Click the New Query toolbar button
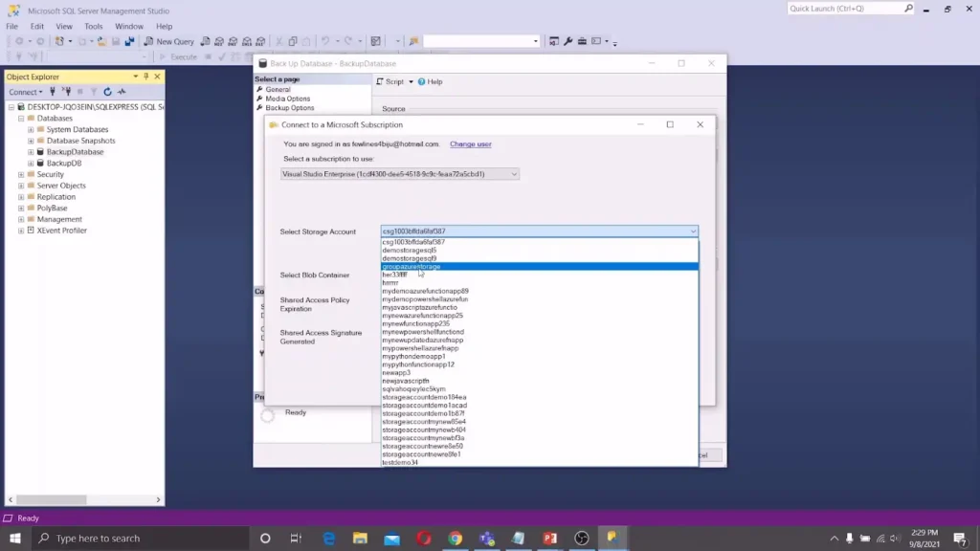 [x=168, y=41]
